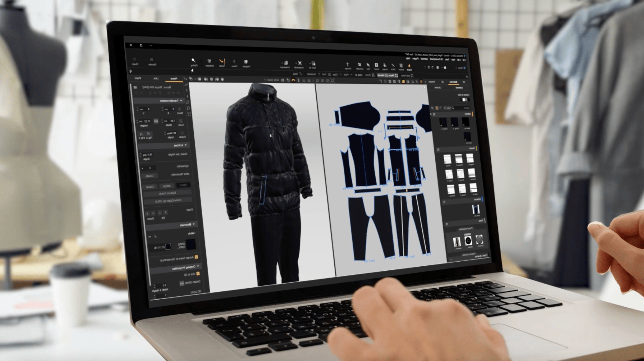Viewport: 644px width, 361px height.
Task: Choose the Select arrow tool
Action: [409, 66]
